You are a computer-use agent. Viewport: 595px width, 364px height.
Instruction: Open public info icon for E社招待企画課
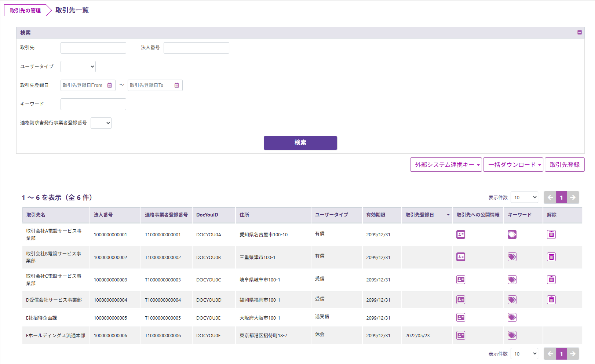click(461, 317)
